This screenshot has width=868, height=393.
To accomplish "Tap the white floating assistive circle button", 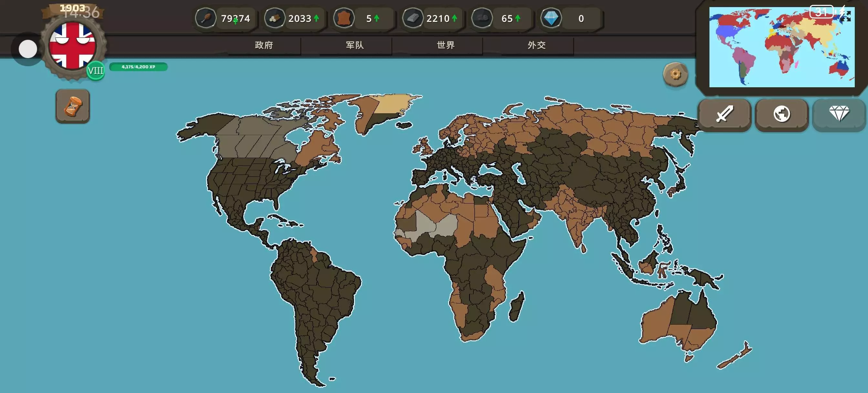I will click(x=28, y=49).
